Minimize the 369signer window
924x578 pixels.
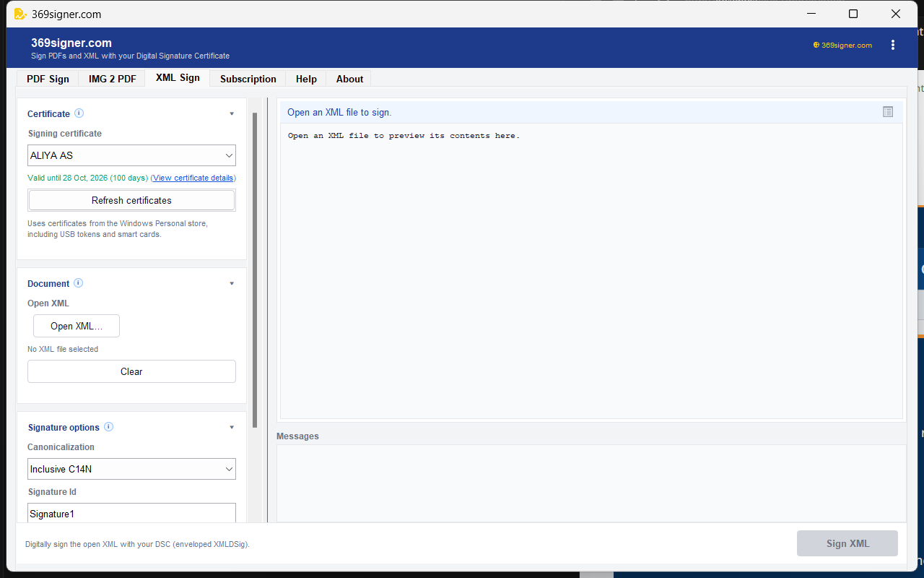coord(811,14)
